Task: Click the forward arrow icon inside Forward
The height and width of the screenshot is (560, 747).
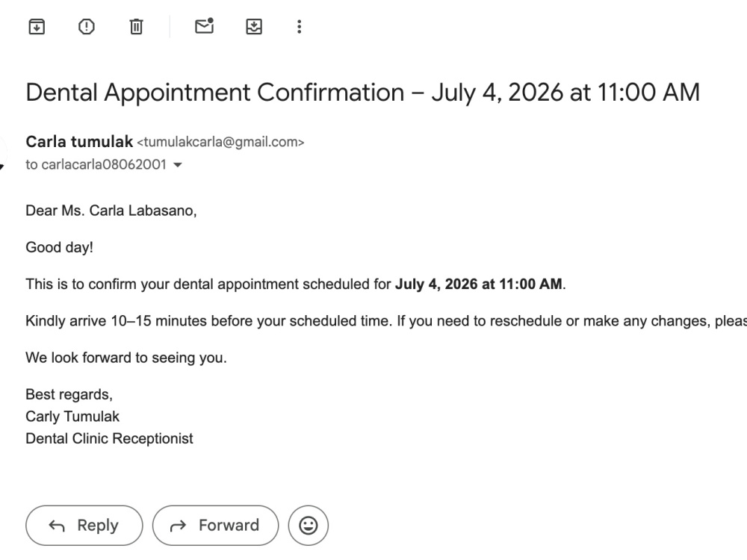Action: point(179,526)
